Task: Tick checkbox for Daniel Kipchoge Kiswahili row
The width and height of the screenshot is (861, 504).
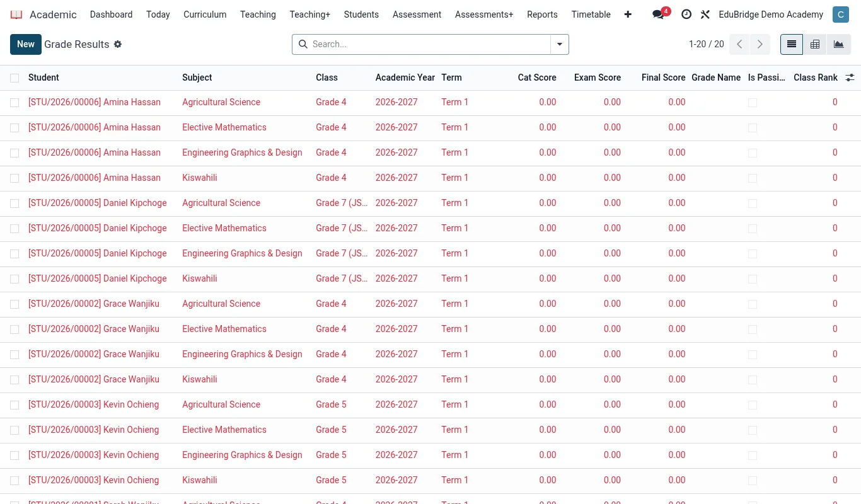Action: point(14,278)
